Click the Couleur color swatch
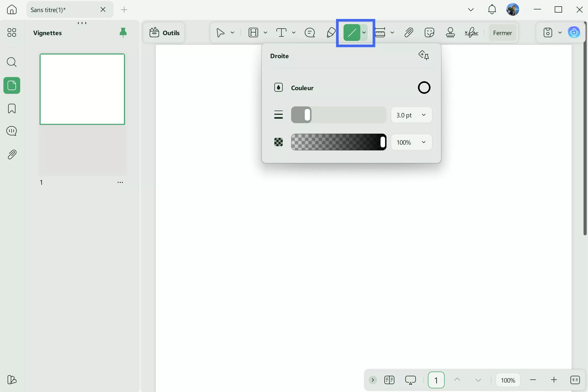This screenshot has width=588, height=392. 424,88
